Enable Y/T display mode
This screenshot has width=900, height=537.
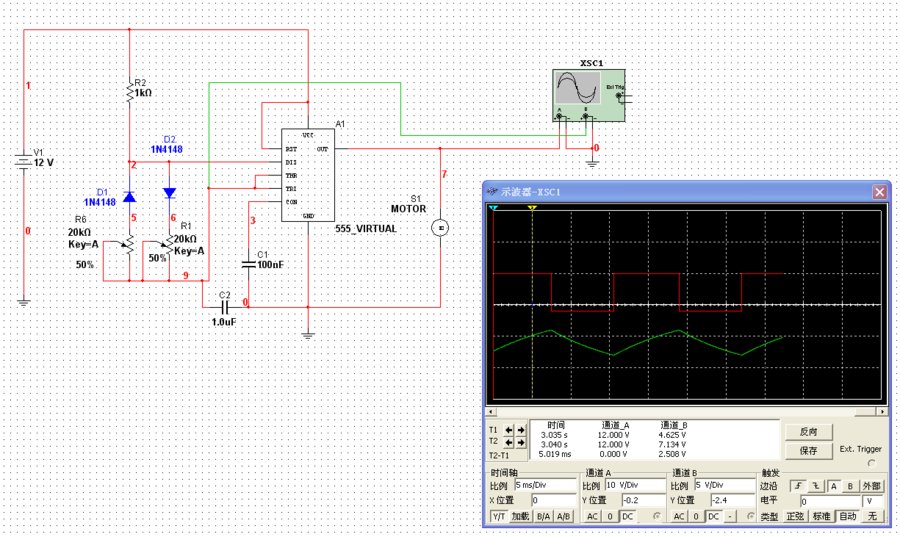coord(499,516)
